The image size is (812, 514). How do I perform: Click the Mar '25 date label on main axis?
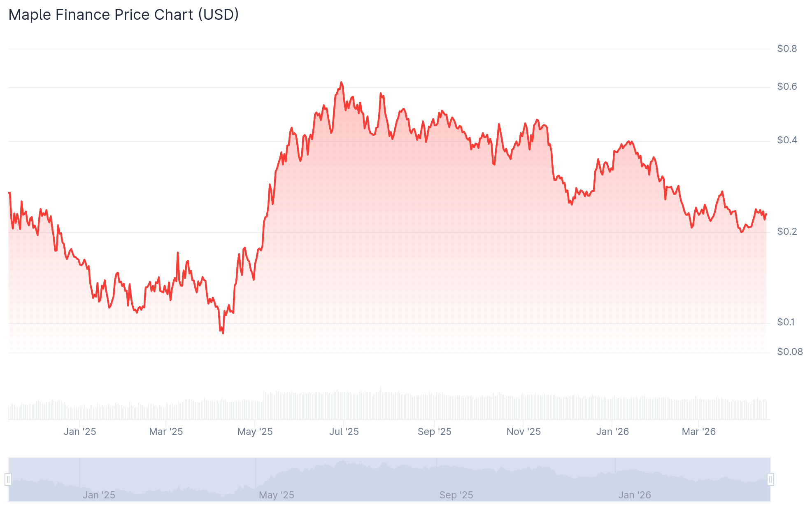coord(166,432)
